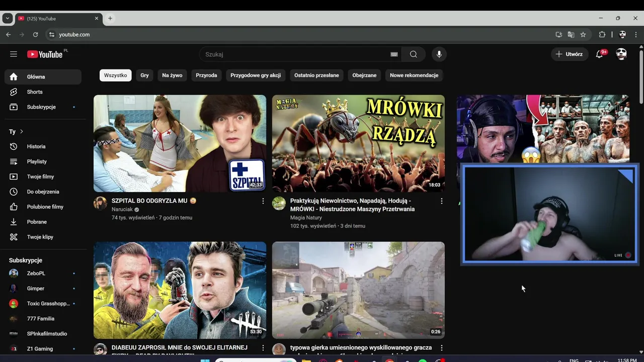Select the Obejrzane filter chip
Viewport: 644px width, 362px height.
[x=364, y=75]
